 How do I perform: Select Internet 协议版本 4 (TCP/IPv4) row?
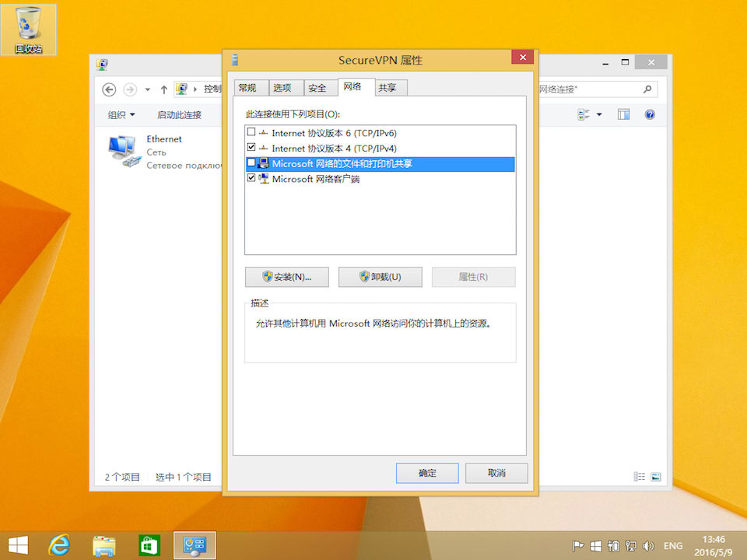[381, 148]
